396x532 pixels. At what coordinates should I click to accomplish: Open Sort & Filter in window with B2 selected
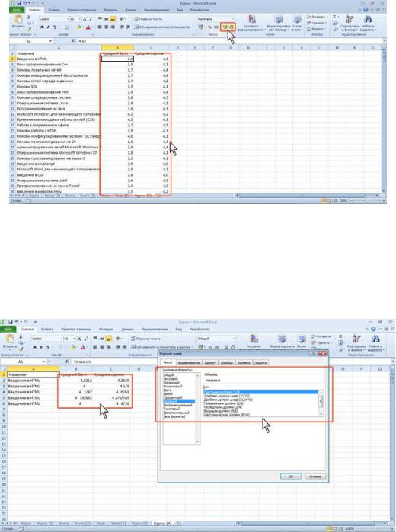tap(349, 23)
